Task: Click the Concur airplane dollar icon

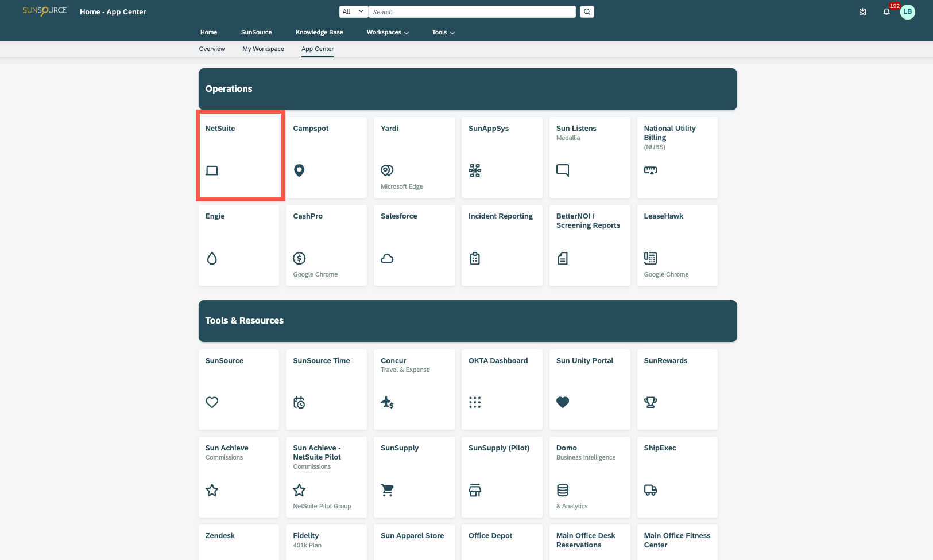Action: [387, 402]
